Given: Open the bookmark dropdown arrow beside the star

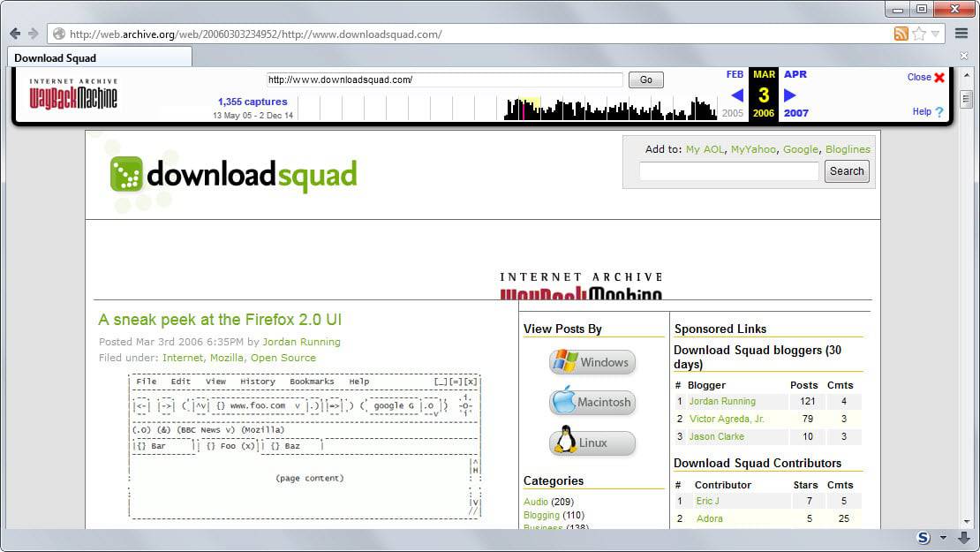Looking at the screenshot, I should pyautogui.click(x=935, y=34).
